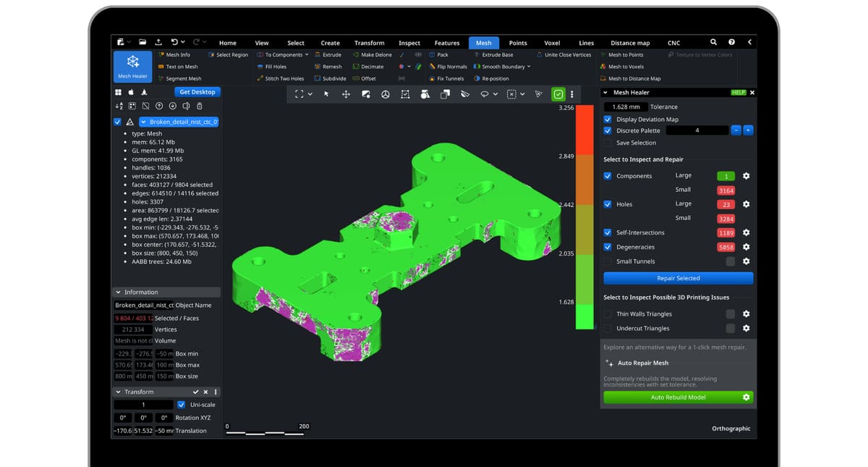Image resolution: width=868 pixels, height=467 pixels.
Task: Click the Flip Normals tool
Action: [x=448, y=67]
